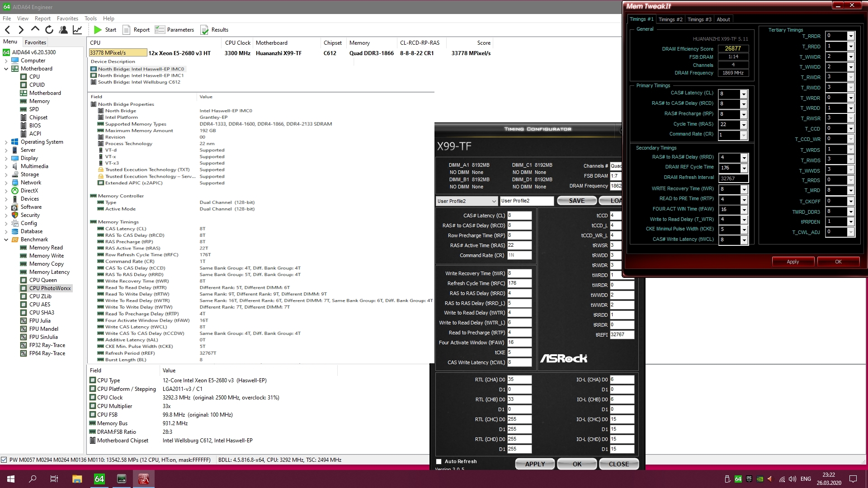This screenshot has height=488, width=868.
Task: Open Parameters from the toolbar
Action: [x=175, y=30]
